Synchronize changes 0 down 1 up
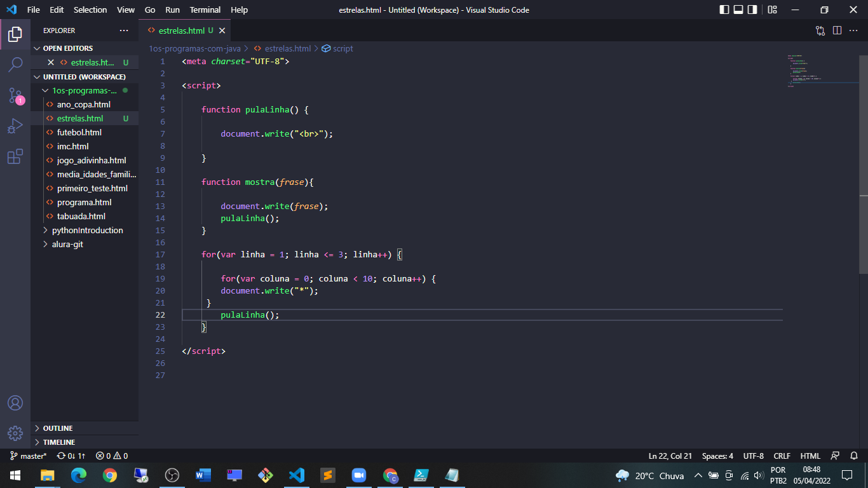 (x=71, y=456)
